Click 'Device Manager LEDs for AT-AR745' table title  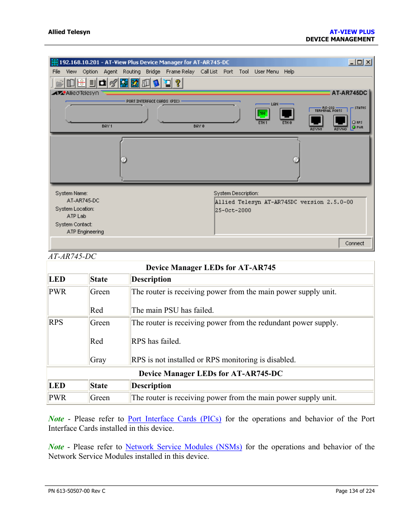(211, 268)
